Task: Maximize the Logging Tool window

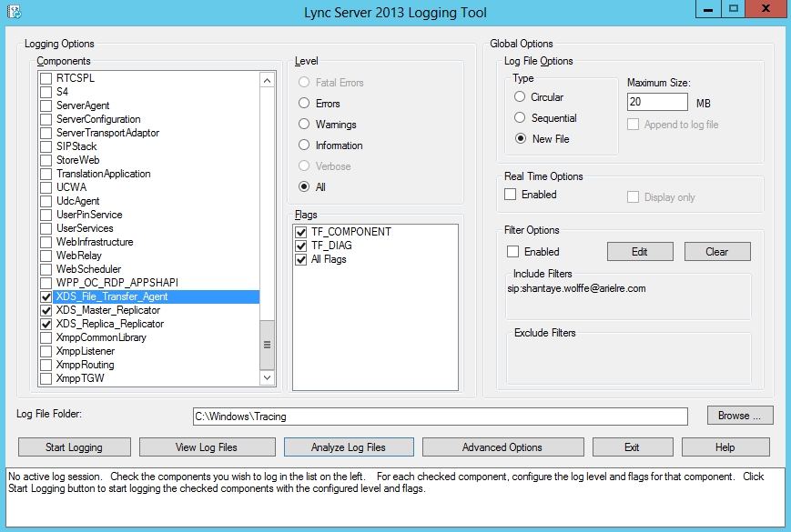Action: 734,9
